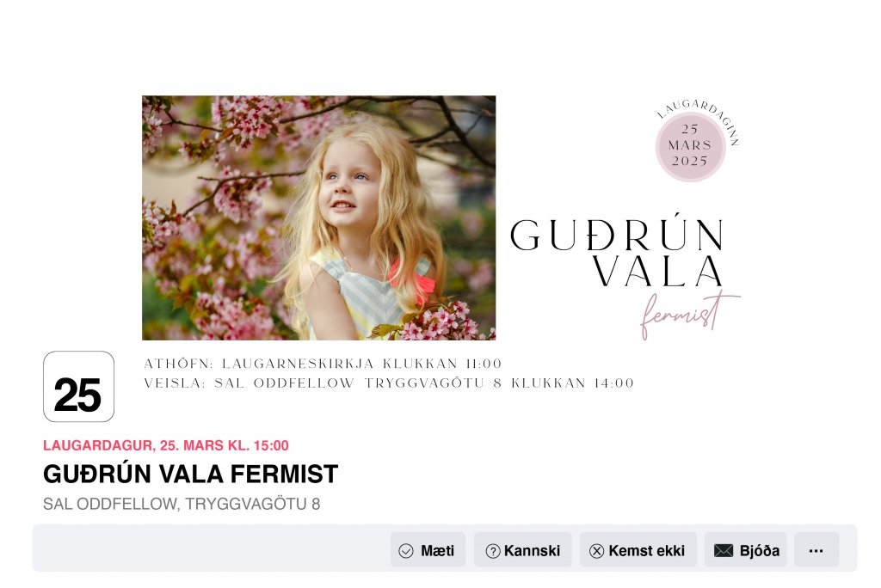Screen dimensions: 881x588
Task: Click the pink handwritten fermist script
Action: pyautogui.click(x=690, y=315)
